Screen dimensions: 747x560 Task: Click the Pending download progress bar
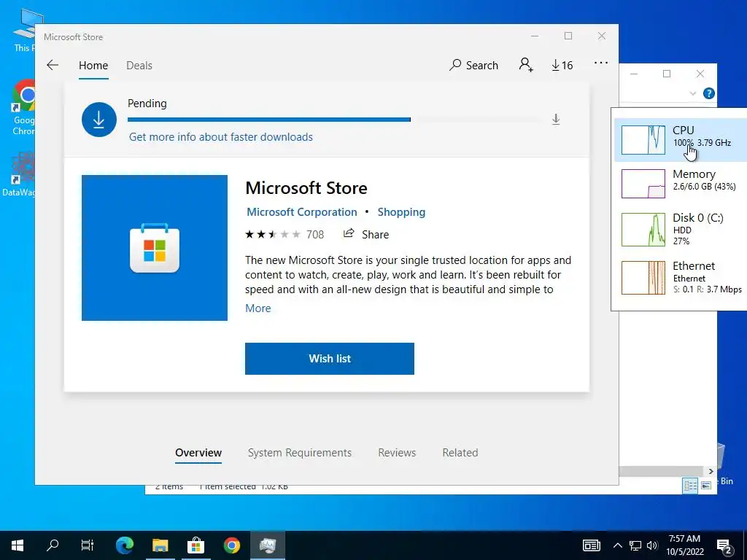click(x=333, y=120)
